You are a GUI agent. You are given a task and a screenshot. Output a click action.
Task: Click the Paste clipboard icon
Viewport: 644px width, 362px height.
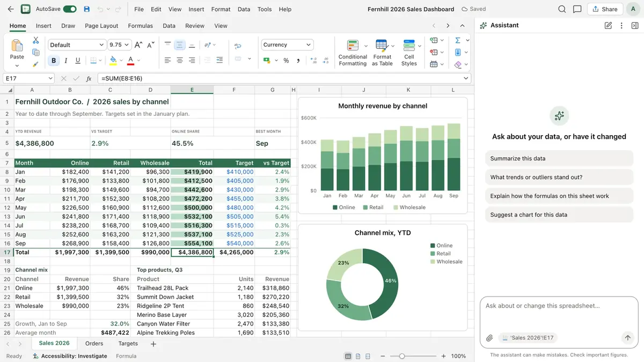[17, 46]
